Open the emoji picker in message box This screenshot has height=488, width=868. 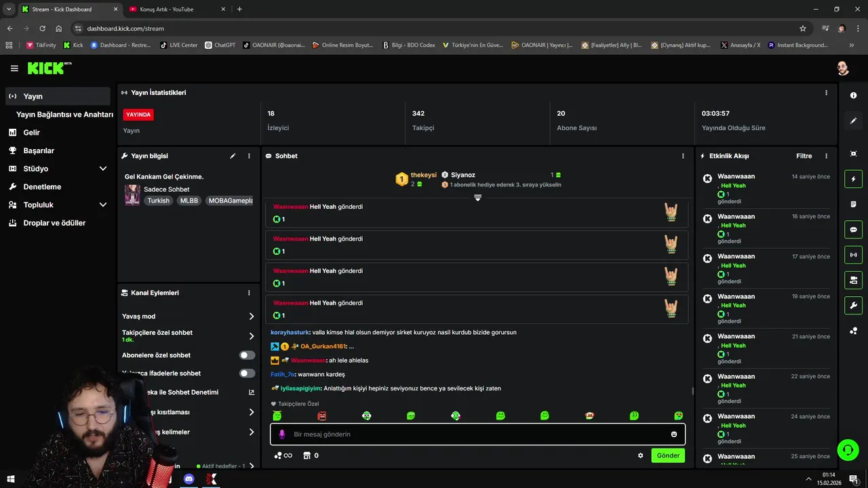pyautogui.click(x=674, y=434)
